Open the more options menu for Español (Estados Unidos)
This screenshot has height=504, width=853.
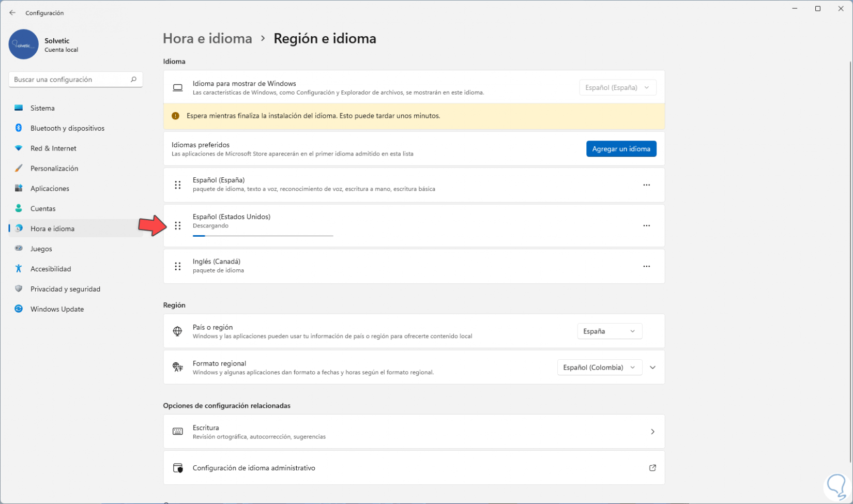[x=646, y=226]
